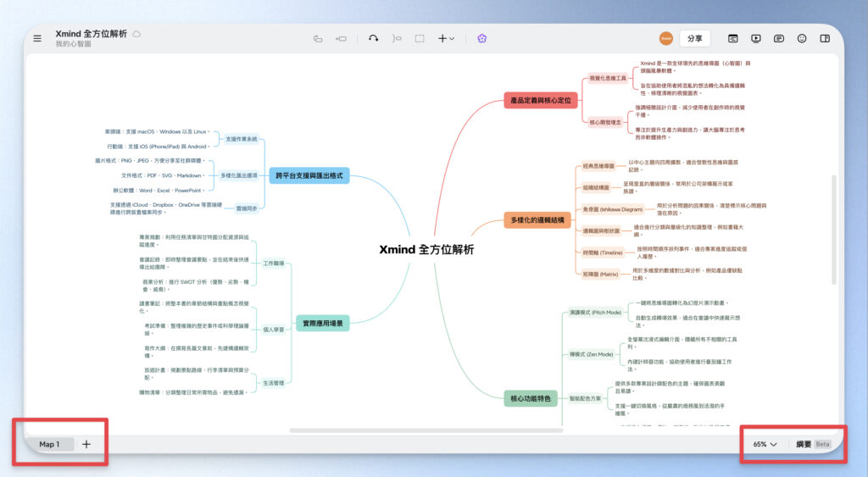This screenshot has width=868, height=477.
Task: Select subtopic "雲端同步"
Action: click(x=247, y=208)
